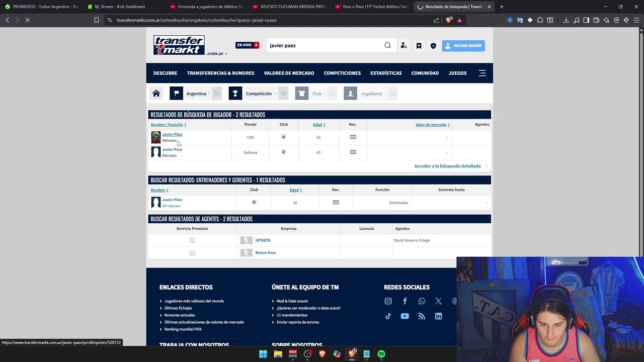This screenshot has width=644, height=362.
Task: Click the Windows Start button
Action: pyautogui.click(x=263, y=354)
